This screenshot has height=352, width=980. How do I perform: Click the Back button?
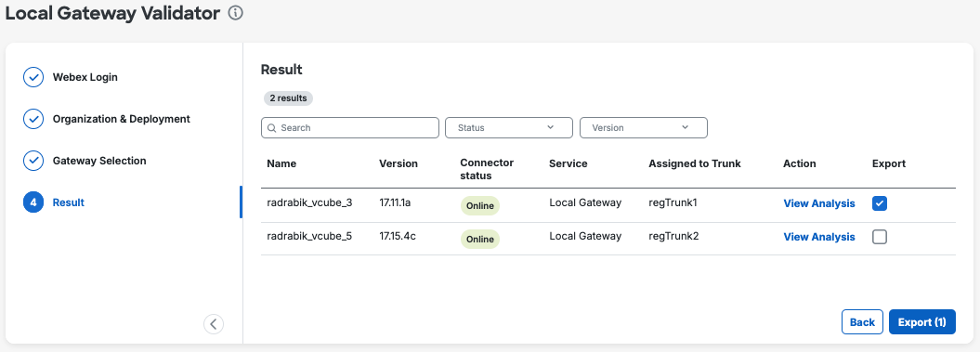point(863,322)
